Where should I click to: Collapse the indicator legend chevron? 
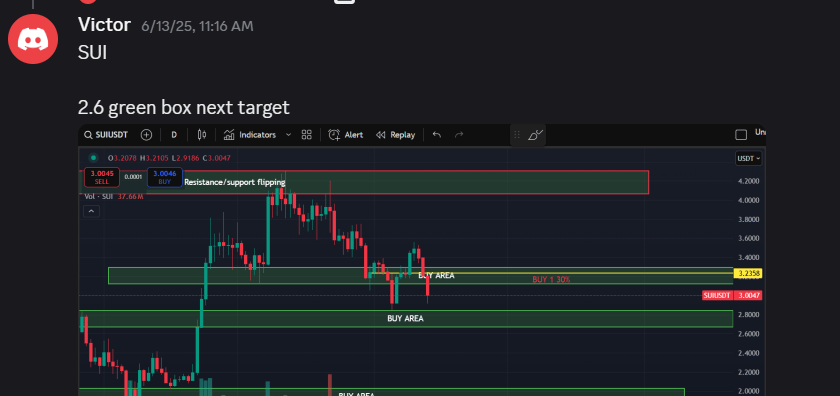pyautogui.click(x=91, y=211)
